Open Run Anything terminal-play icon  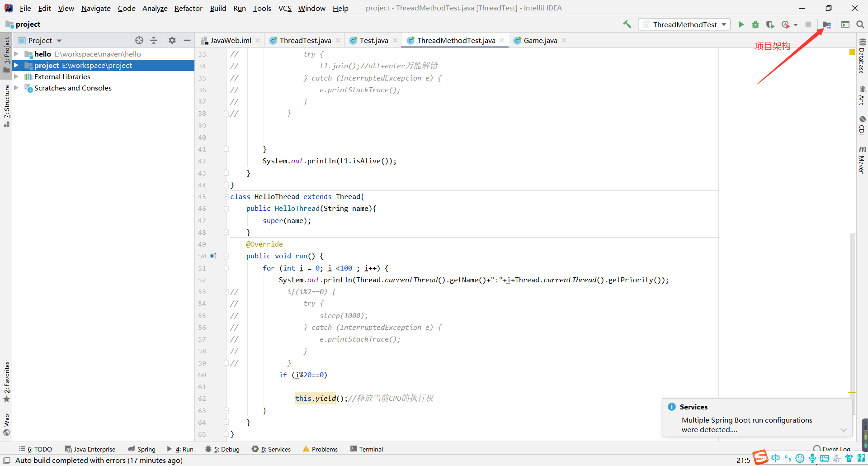click(845, 24)
